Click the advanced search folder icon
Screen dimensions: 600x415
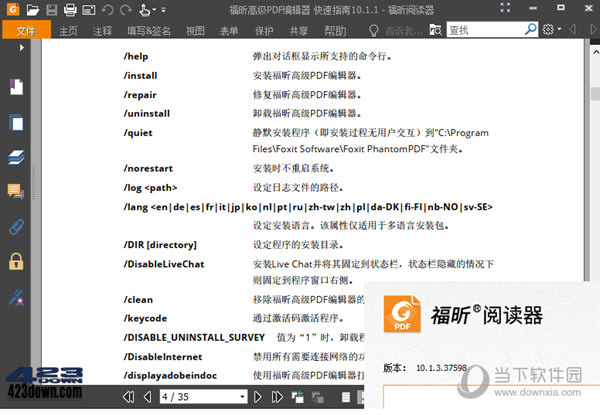click(435, 30)
